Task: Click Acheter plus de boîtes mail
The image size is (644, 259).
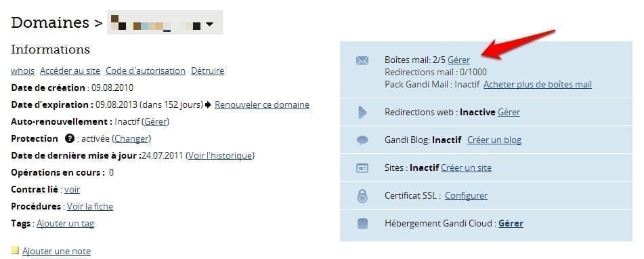Action: point(538,85)
